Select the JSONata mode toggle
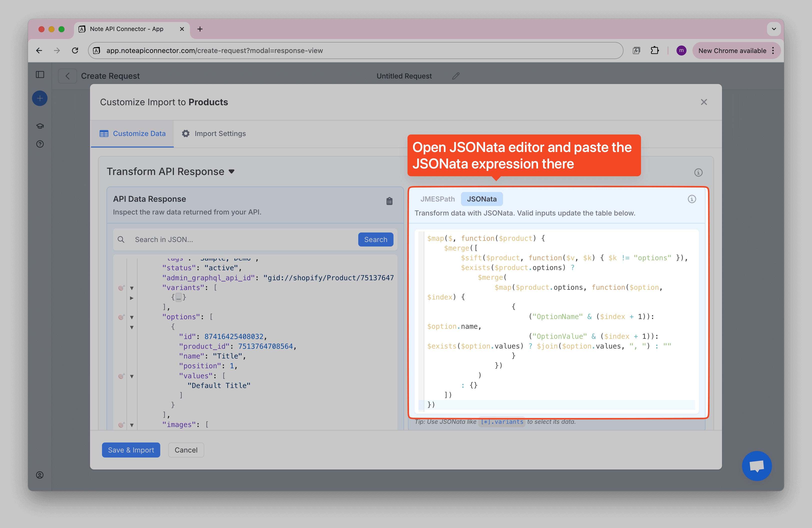The height and width of the screenshot is (528, 812). [481, 199]
